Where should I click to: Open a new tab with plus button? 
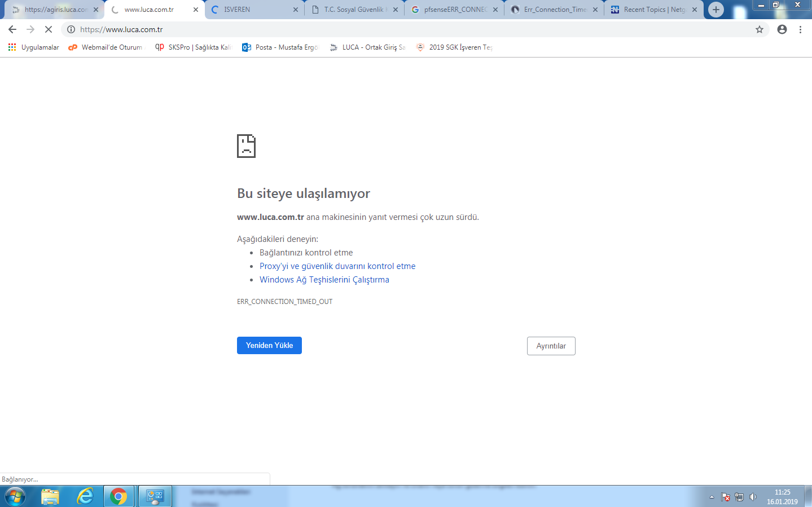(716, 10)
